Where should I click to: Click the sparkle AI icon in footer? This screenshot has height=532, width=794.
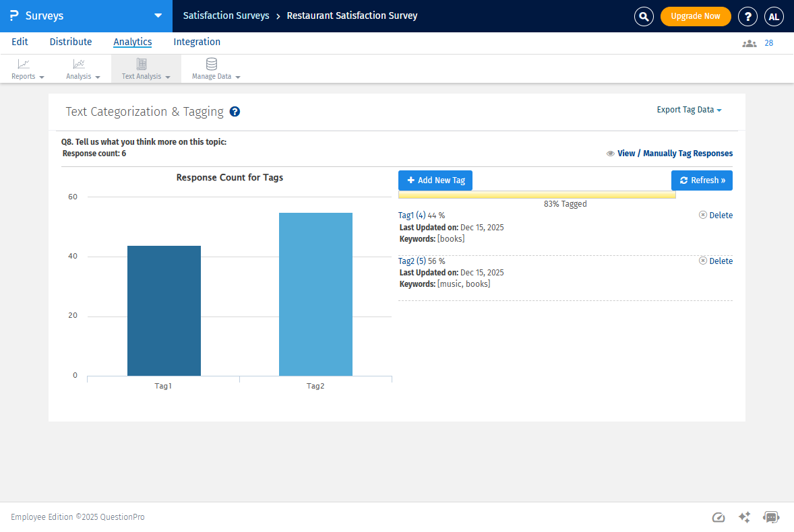745,517
